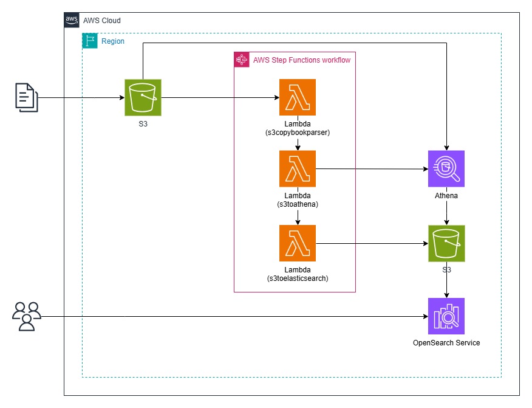
Task: Select the s3toathena Lambda icon
Action: (x=298, y=169)
